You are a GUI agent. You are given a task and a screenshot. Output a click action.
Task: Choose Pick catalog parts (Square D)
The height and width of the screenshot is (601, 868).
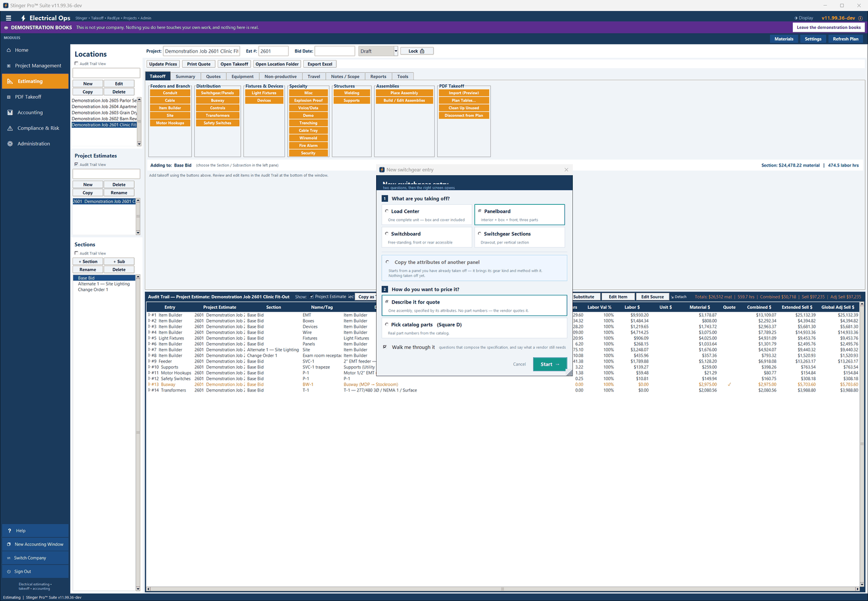pyautogui.click(x=387, y=325)
